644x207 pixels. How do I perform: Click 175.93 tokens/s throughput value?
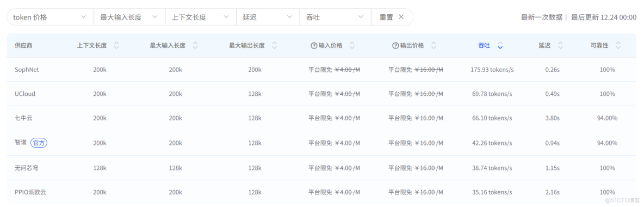coord(492,70)
